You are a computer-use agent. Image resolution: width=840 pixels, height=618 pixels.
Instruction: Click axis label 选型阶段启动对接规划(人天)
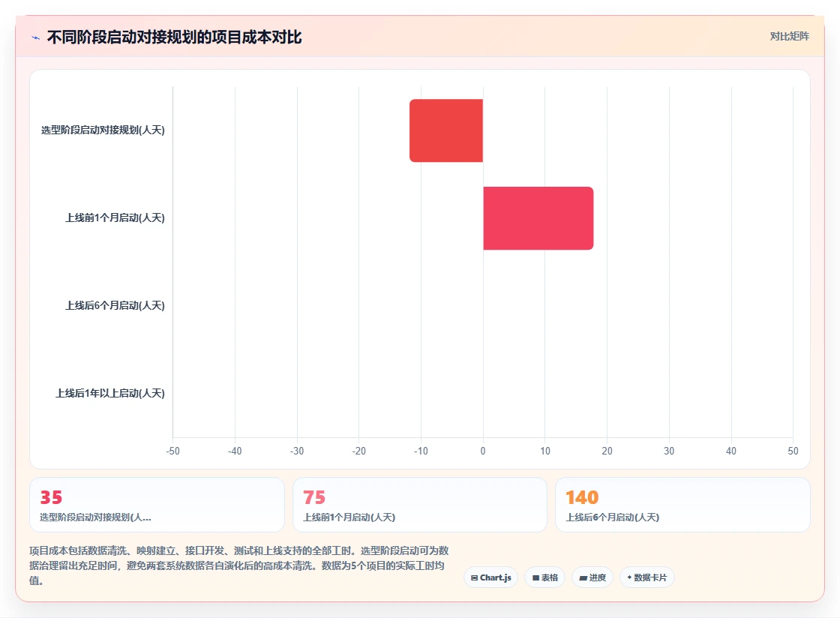tap(103, 130)
